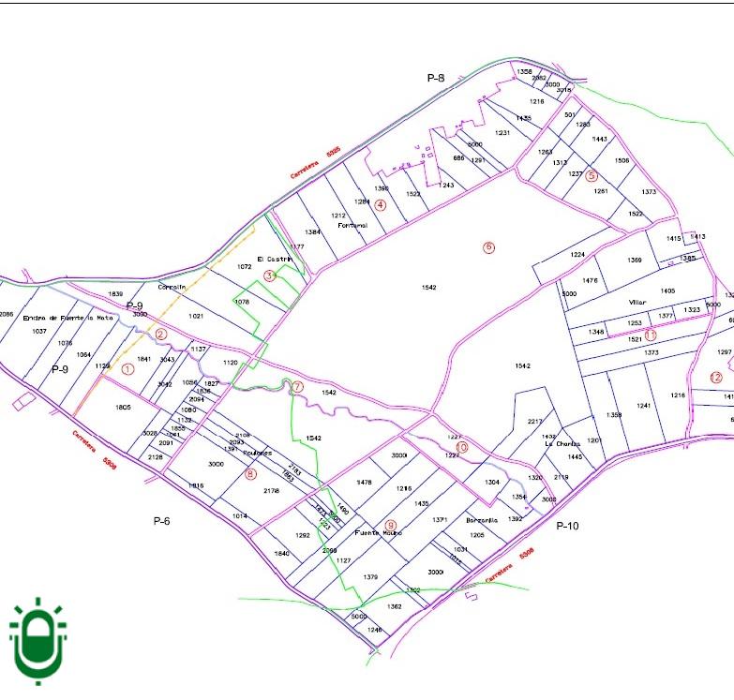Click circled marker 1 near parcel 1841

(x=128, y=369)
